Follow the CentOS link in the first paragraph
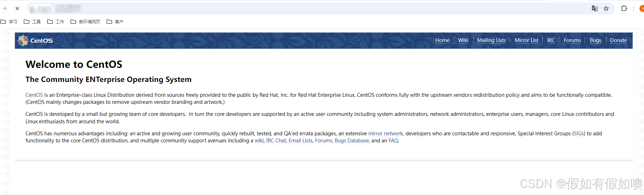Screen dimensions: 644x195 [x=34, y=95]
